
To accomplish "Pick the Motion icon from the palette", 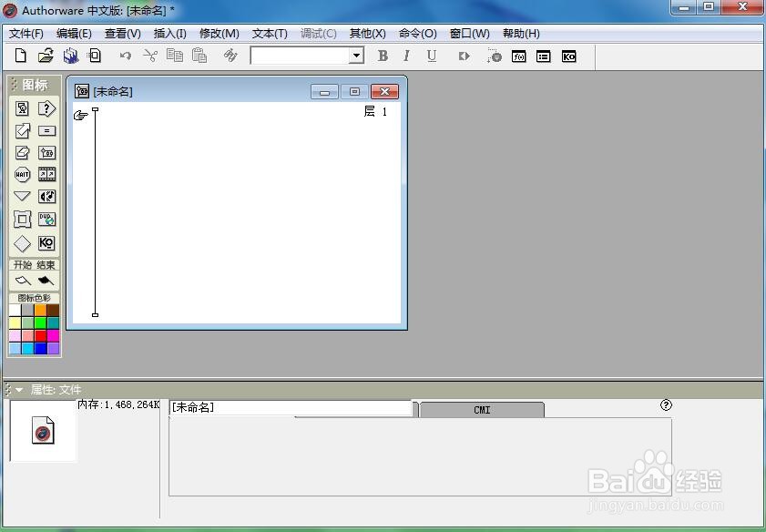I will (x=22, y=130).
